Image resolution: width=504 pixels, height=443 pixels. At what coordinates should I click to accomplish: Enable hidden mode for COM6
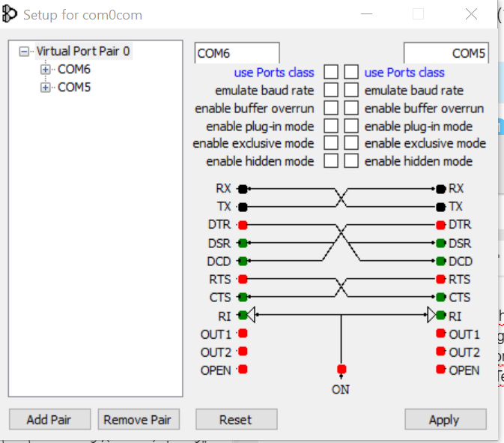point(330,161)
